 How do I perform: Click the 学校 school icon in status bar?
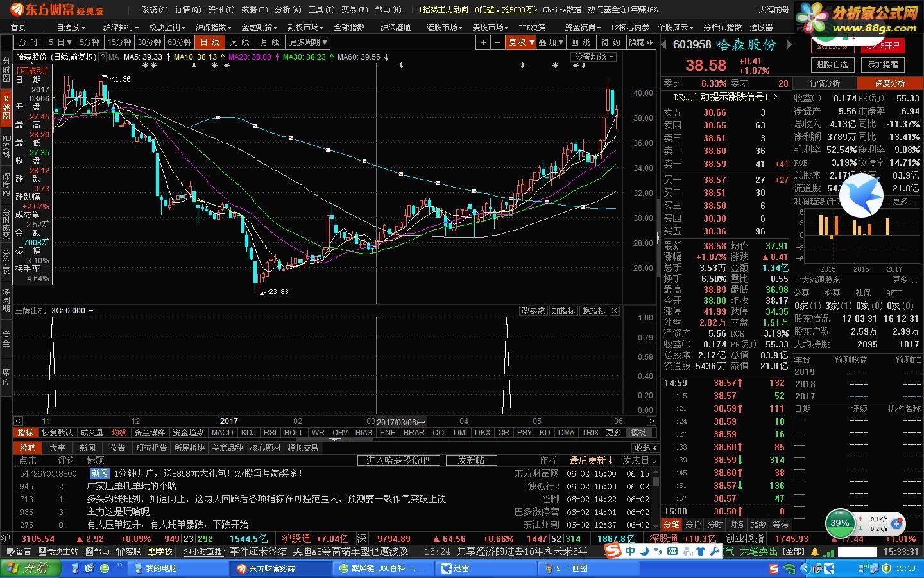160,551
